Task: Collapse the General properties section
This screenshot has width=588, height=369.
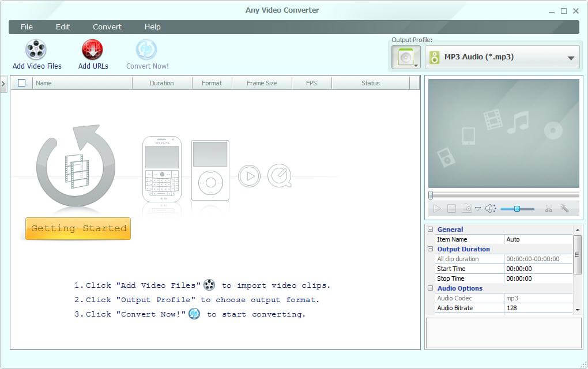Action: [x=431, y=229]
